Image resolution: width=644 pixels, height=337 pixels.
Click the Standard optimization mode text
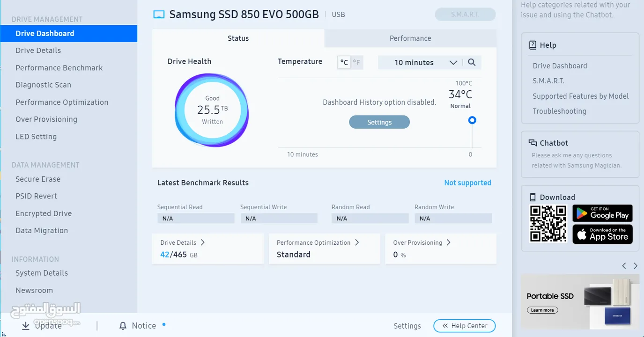pyautogui.click(x=294, y=255)
